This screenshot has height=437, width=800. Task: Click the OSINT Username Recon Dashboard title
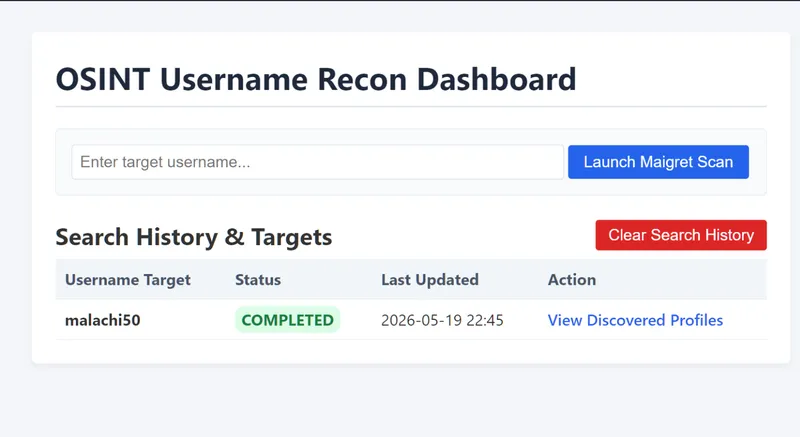316,80
